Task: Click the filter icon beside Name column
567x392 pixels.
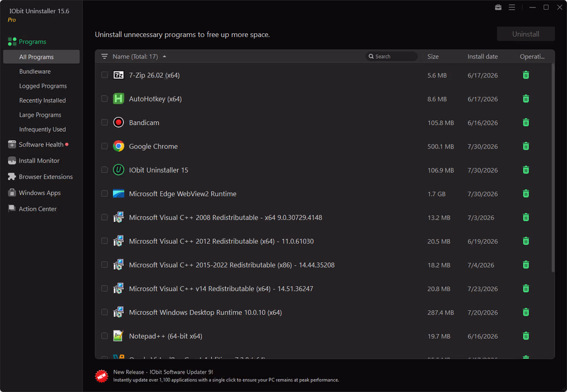Action: 105,56
